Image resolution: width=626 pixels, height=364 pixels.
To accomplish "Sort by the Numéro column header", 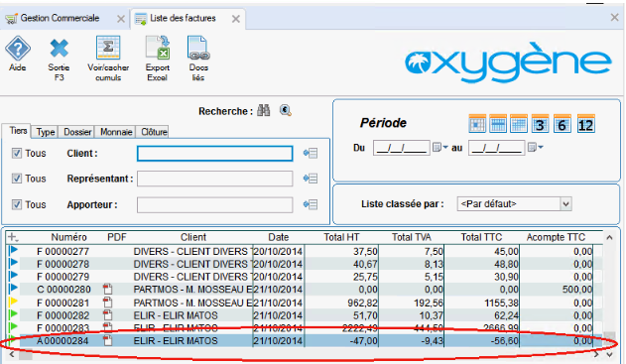I will pyautogui.click(x=68, y=237).
